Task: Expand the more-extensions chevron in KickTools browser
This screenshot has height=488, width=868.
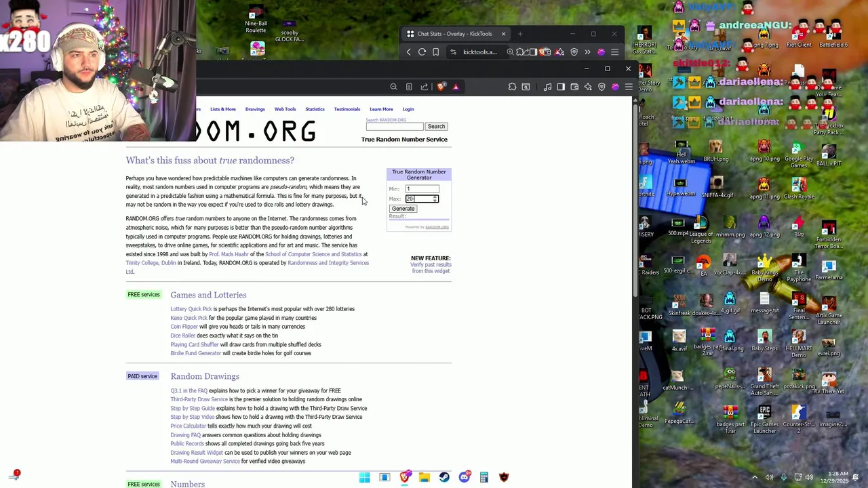Action: 587,52
